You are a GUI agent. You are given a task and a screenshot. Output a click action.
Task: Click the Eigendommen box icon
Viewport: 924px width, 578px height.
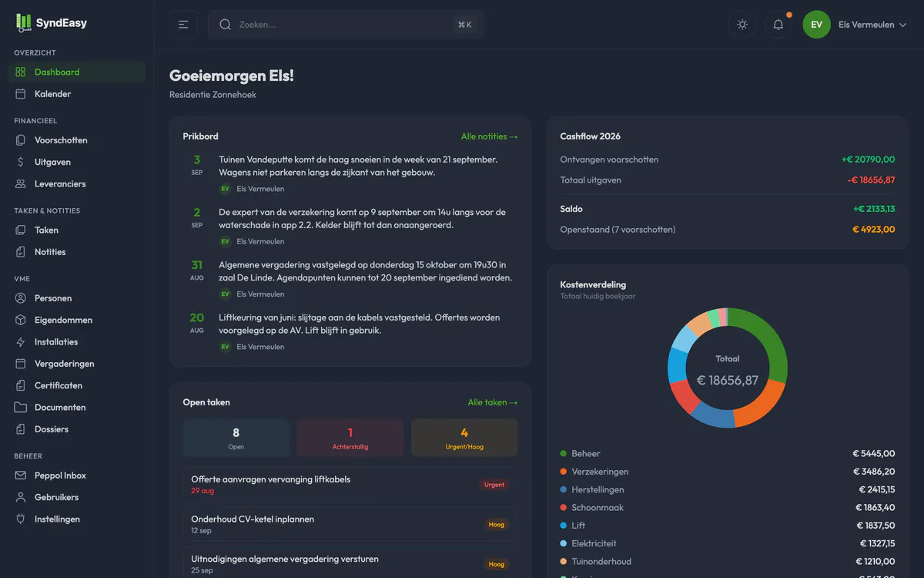click(21, 320)
